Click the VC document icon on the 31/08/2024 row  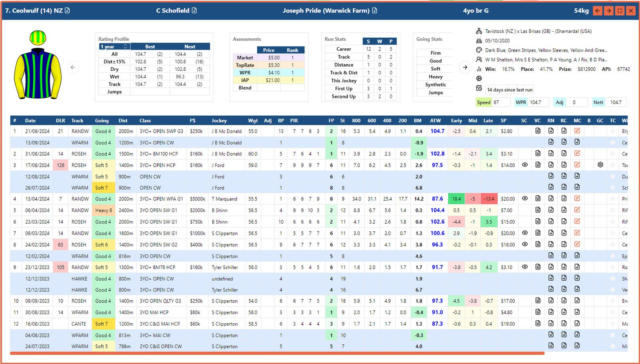click(538, 154)
